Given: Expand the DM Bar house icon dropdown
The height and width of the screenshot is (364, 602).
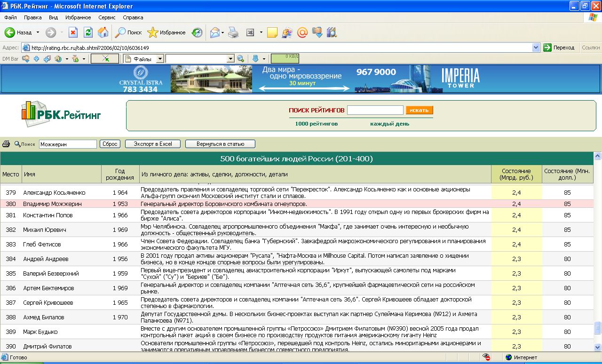Looking at the screenshot, I should 67,59.
